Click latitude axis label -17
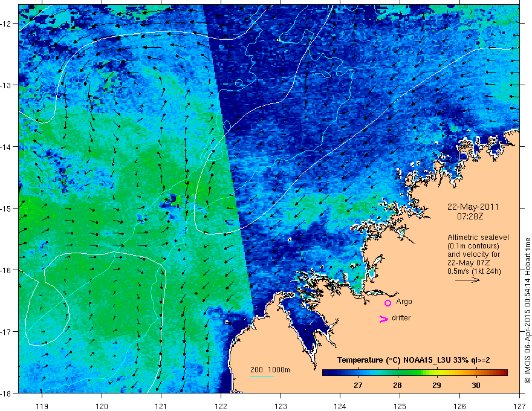Screen dimensions: 532x411 point(7,331)
